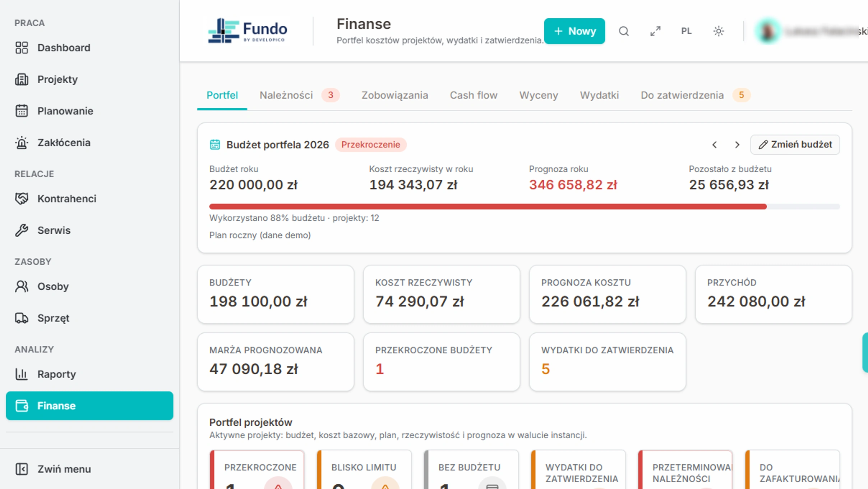Open the Cash flow tab
Viewport: 868px width, 489px height.
click(474, 95)
